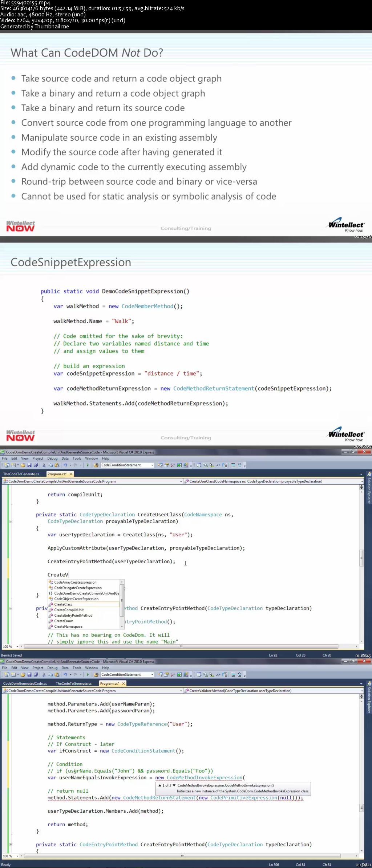Open Project menu in CreateValidateMethod window

[38, 668]
